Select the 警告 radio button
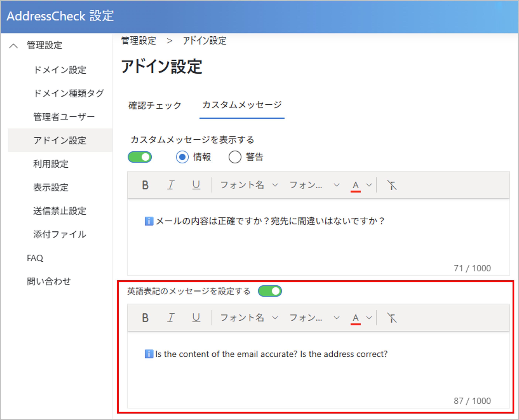Screen dimensions: 519x420 click(x=235, y=157)
